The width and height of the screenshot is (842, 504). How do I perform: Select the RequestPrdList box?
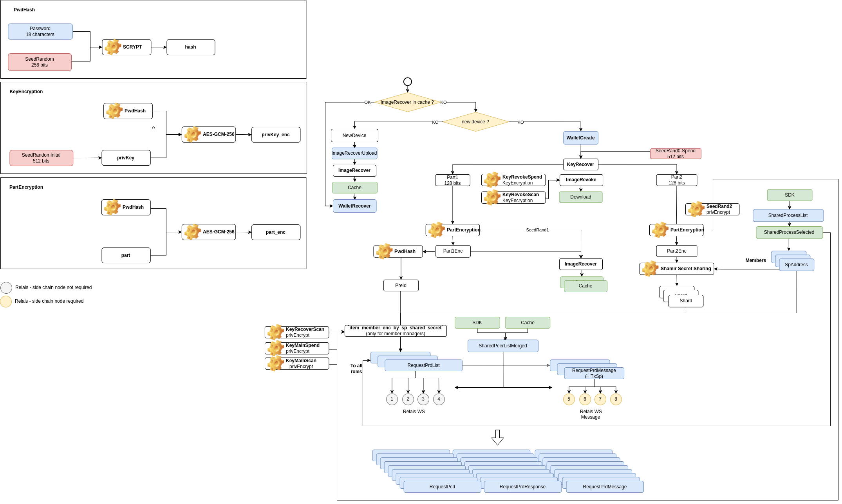coord(424,366)
